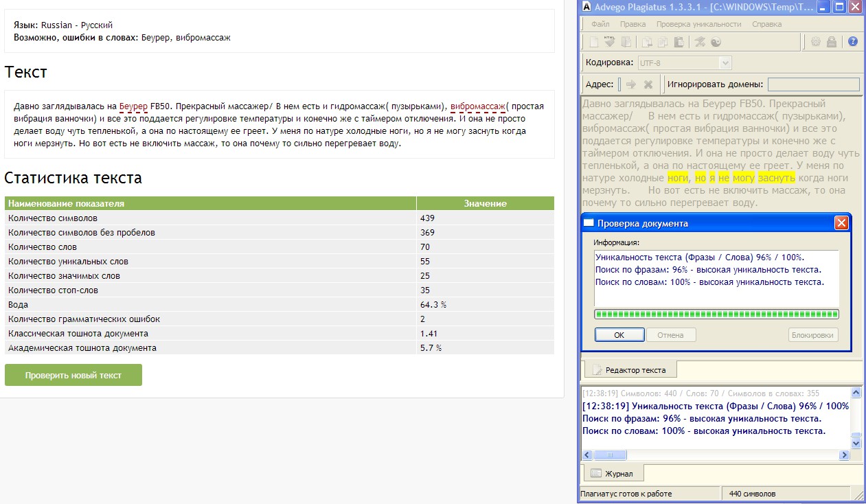
Task: Click the green Проверить новый текст button
Action: [x=73, y=375]
